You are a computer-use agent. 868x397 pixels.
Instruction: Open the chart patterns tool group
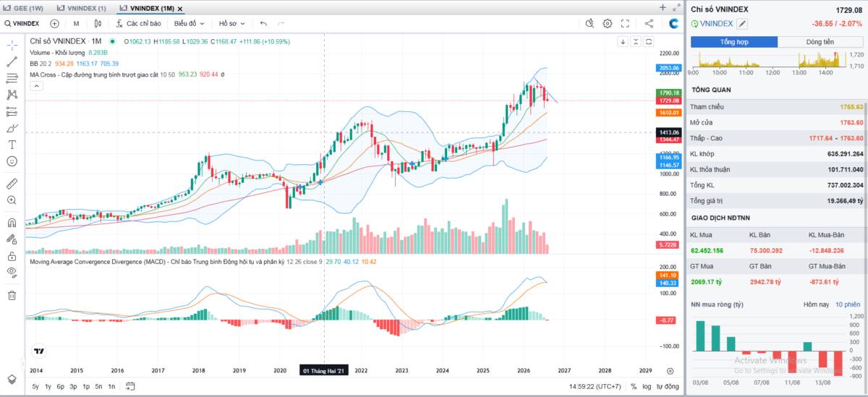(x=12, y=95)
